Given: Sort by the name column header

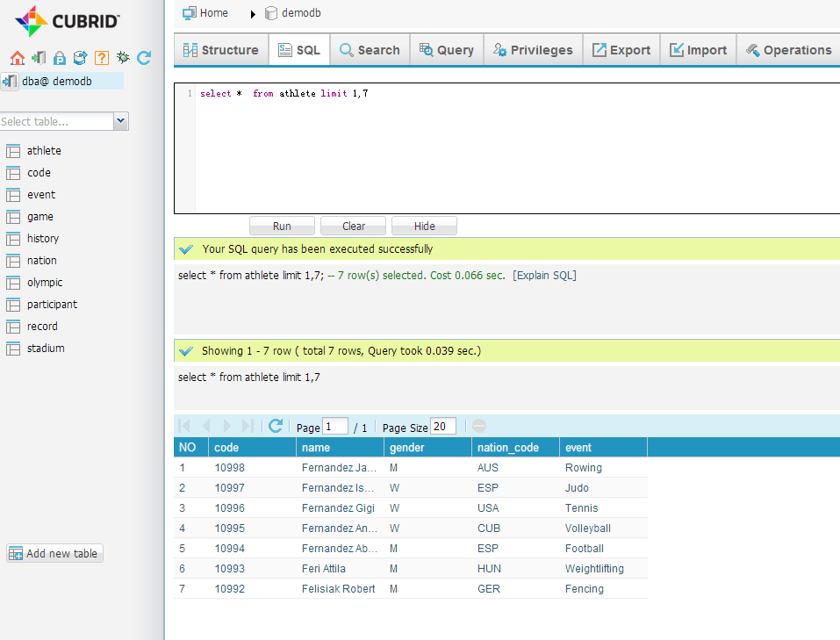Looking at the screenshot, I should click(x=341, y=448).
